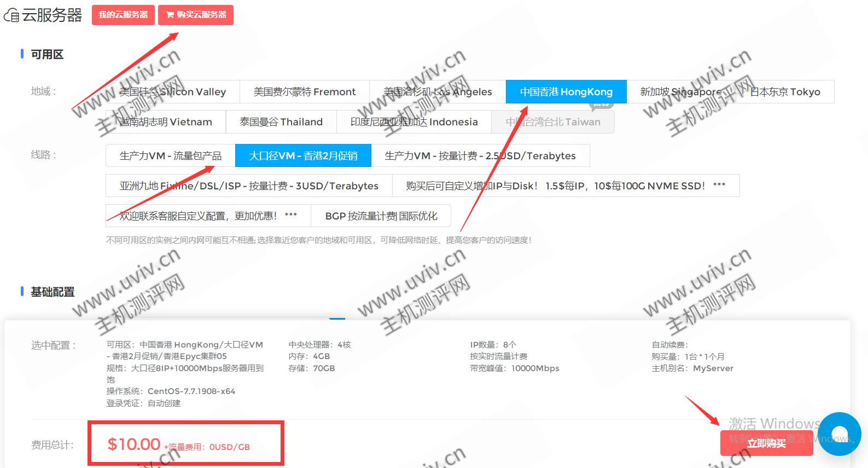Click the disabled Taiwan region option
The height and width of the screenshot is (468, 868).
tap(552, 122)
